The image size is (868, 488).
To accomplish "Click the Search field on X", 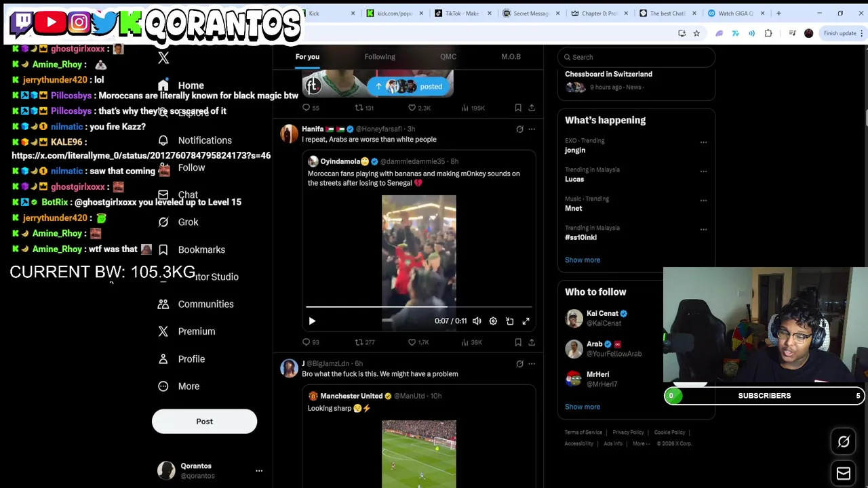I will 636,57.
